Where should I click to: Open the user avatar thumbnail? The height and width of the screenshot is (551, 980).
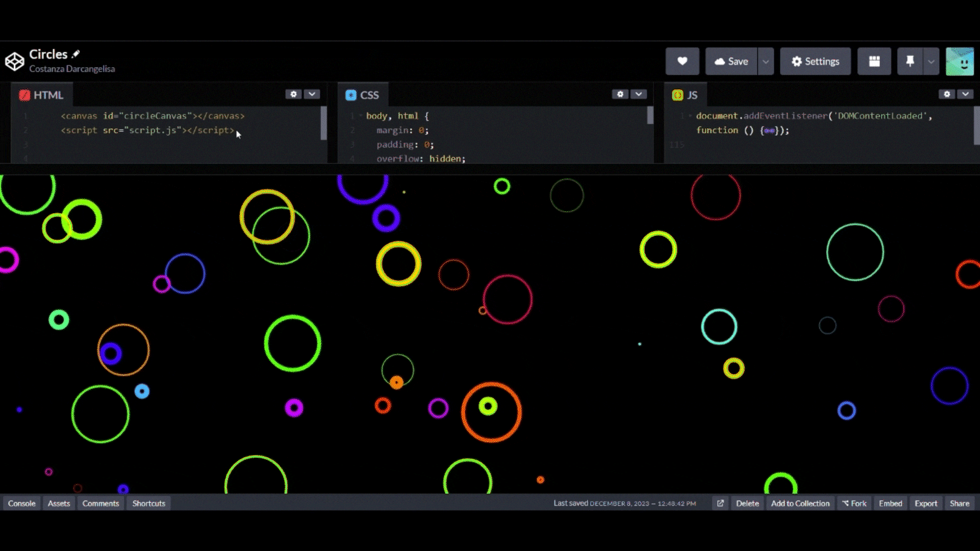(960, 61)
